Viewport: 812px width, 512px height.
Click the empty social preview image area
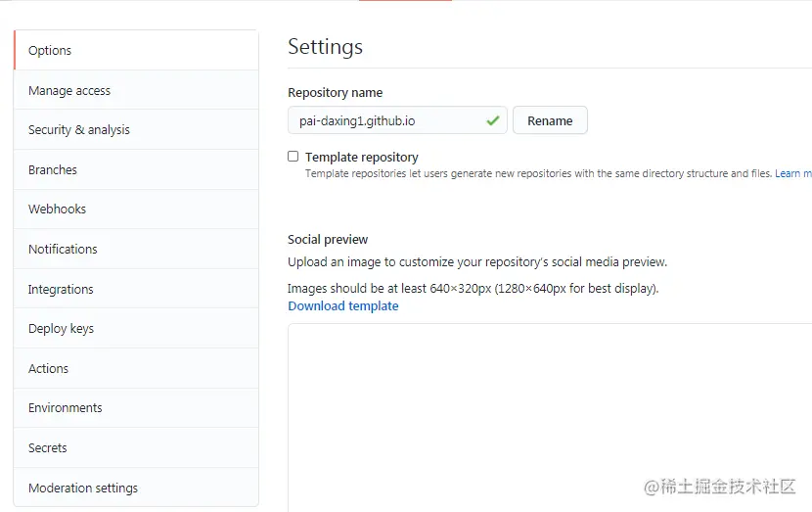click(x=548, y=411)
